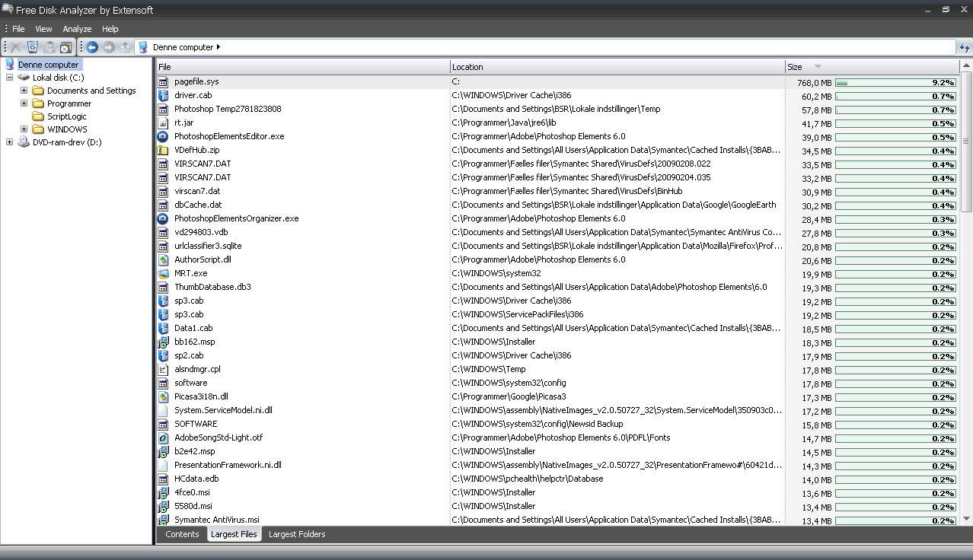Click the Up one level icon
The width and height of the screenshot is (973, 560).
point(126,47)
